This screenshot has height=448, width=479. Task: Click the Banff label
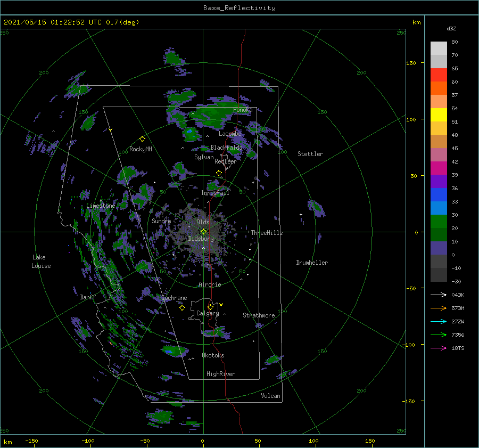88,297
